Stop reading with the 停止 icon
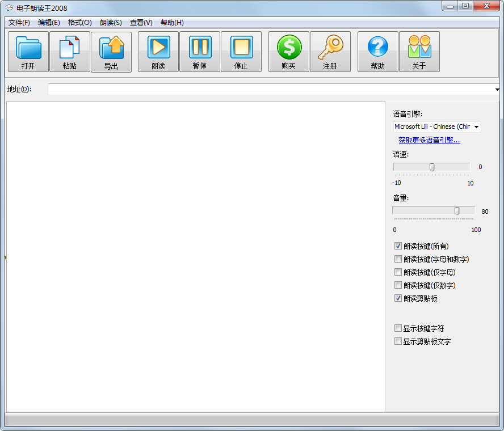 point(241,48)
